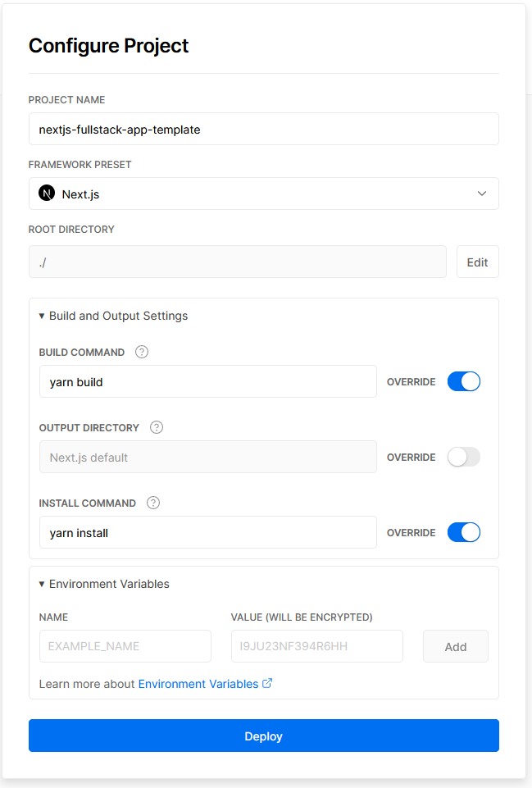Open the Framework Preset dropdown

point(263,194)
